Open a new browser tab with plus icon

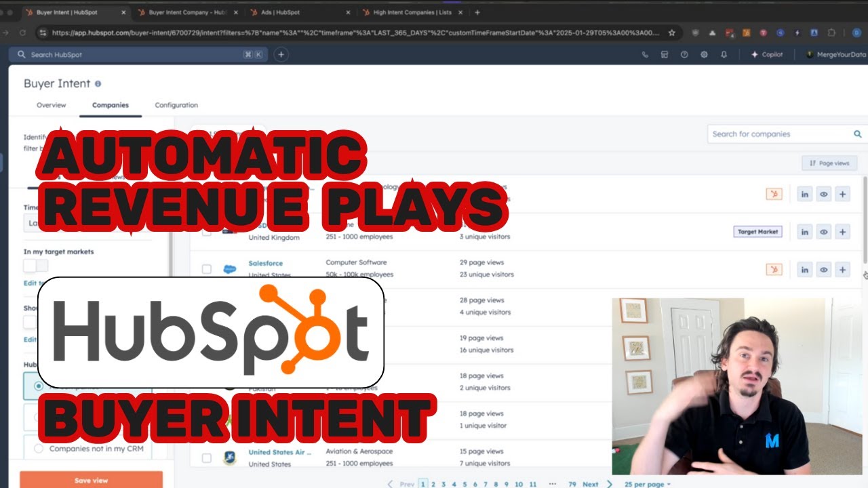(477, 12)
